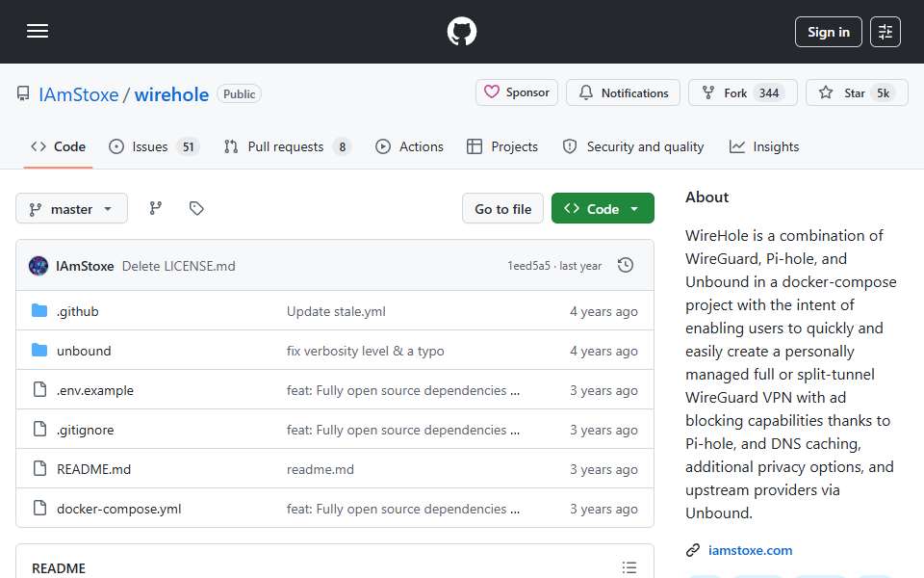
Task: Expand the green Code dropdown
Action: tap(603, 209)
